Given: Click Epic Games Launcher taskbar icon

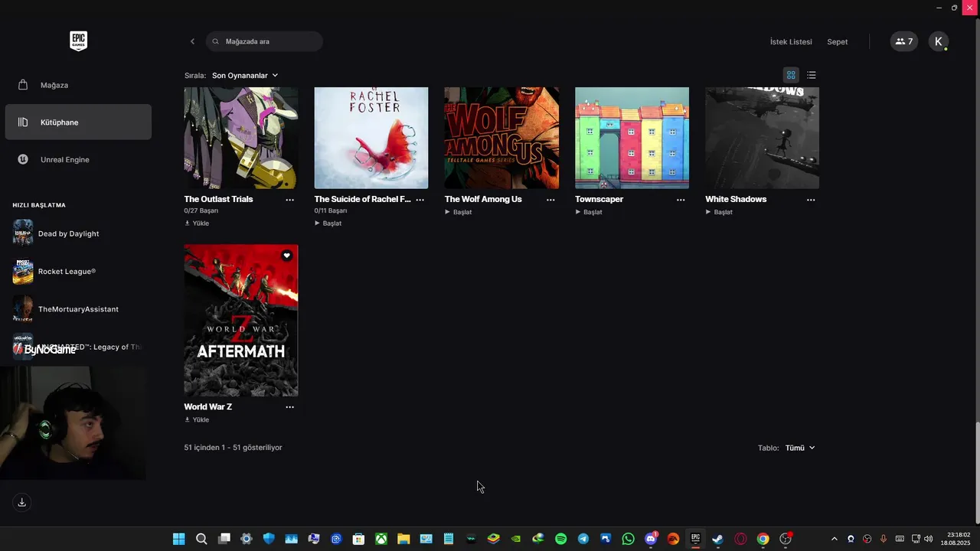Looking at the screenshot, I should [696, 539].
